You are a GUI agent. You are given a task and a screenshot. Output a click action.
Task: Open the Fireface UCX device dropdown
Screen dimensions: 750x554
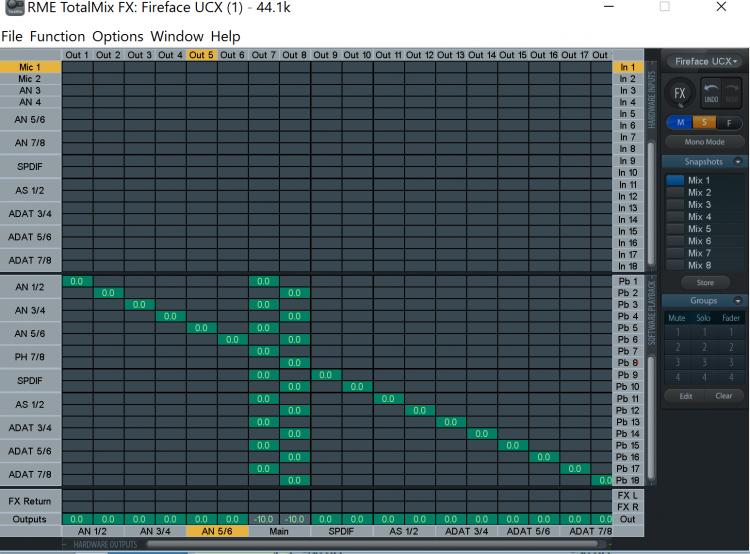(x=705, y=61)
